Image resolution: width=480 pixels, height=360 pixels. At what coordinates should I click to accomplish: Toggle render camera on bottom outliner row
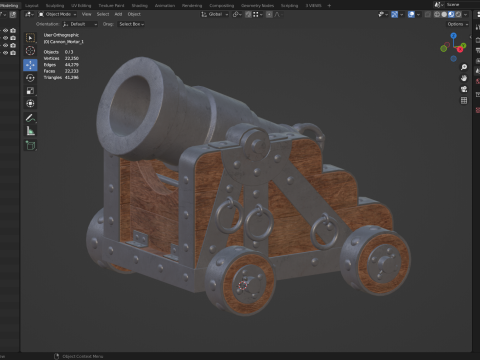coord(13,53)
